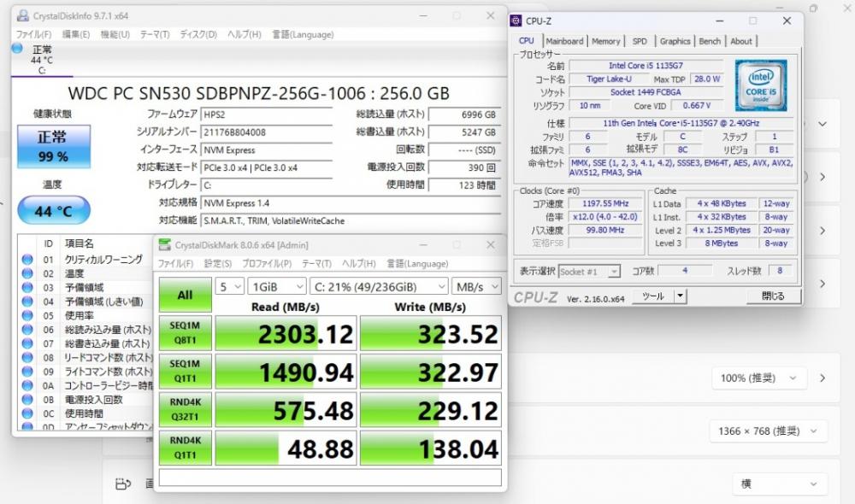The width and height of the screenshot is (855, 504).
Task: Open the Bench tab in CPU-Z
Action: (x=710, y=41)
